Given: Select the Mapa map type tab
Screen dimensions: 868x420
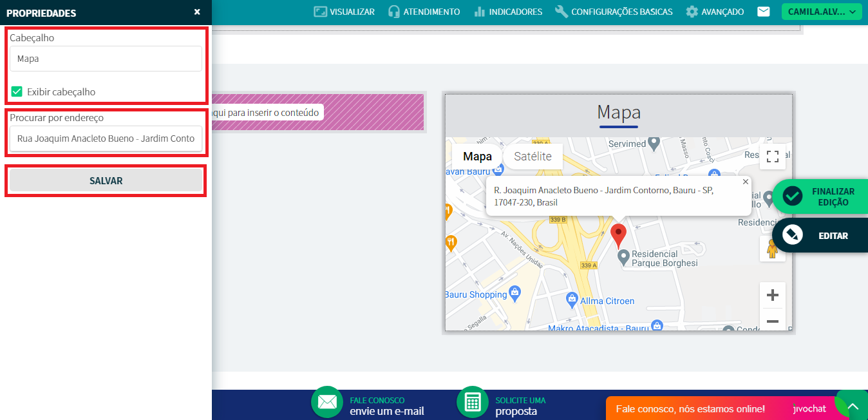Looking at the screenshot, I should (x=477, y=157).
